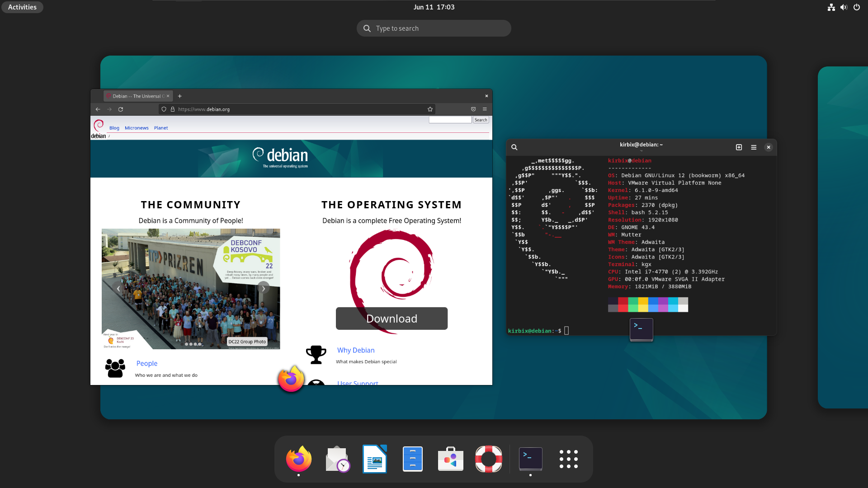Click the bookmark star icon in Firefox
Screen dimensions: 868x488
point(430,109)
